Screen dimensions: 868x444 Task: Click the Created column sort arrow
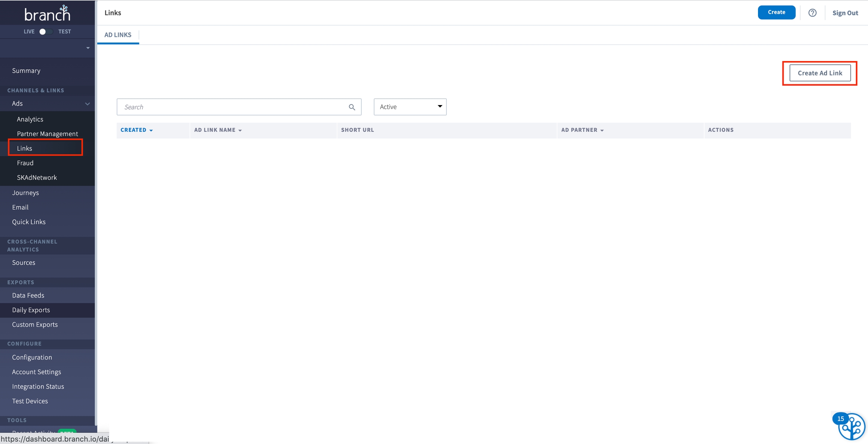click(x=151, y=130)
